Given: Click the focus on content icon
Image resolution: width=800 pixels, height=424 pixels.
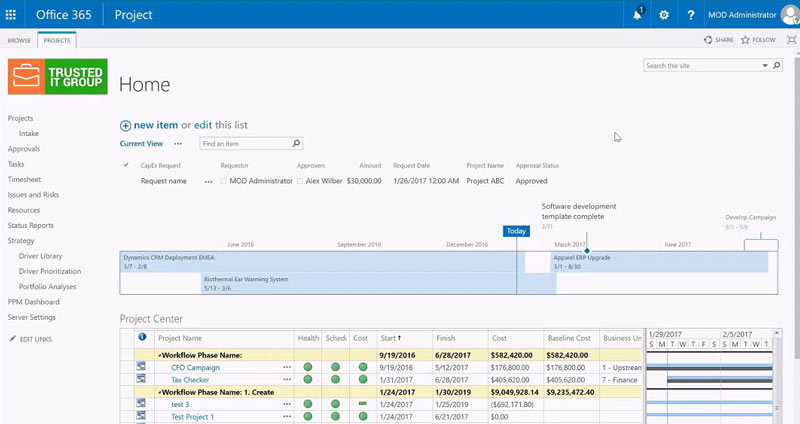Looking at the screenshot, I should point(791,40).
